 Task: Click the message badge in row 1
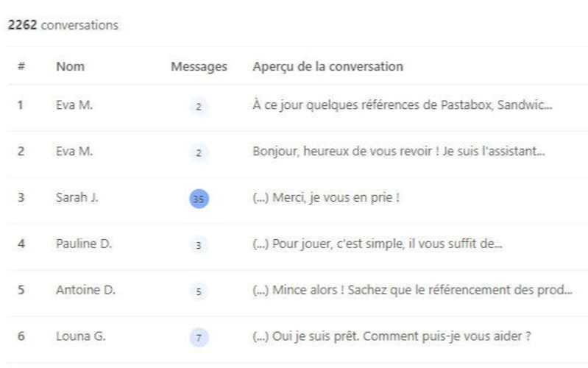199,106
